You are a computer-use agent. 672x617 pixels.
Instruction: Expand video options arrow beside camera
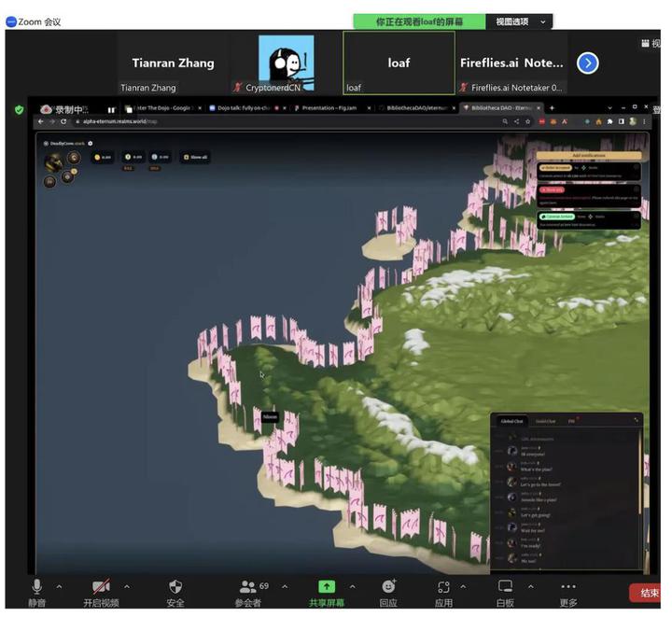pyautogui.click(x=127, y=586)
